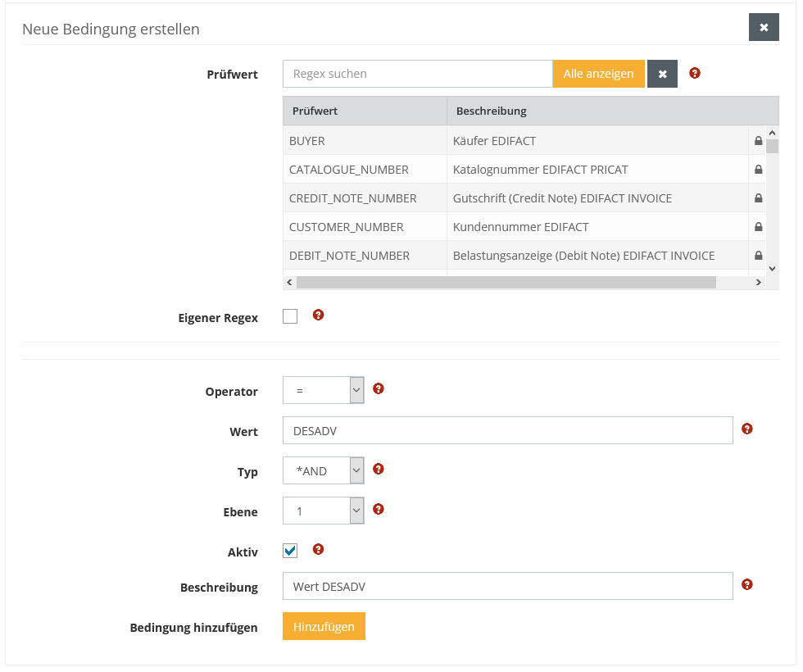Click the help icon next to Operator

coord(379,388)
